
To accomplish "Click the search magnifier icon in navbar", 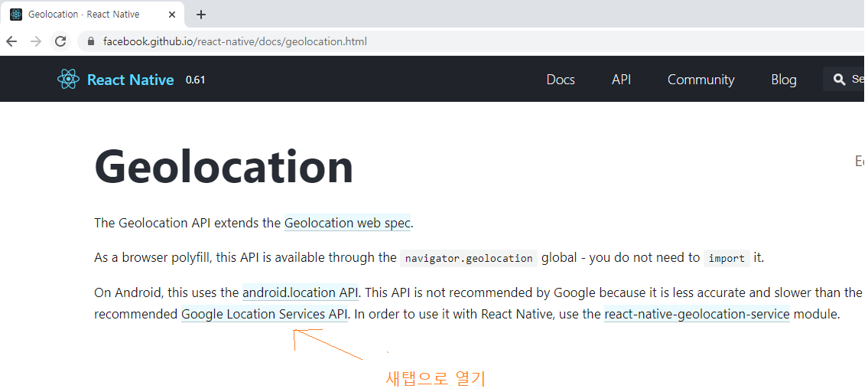I will pyautogui.click(x=839, y=80).
